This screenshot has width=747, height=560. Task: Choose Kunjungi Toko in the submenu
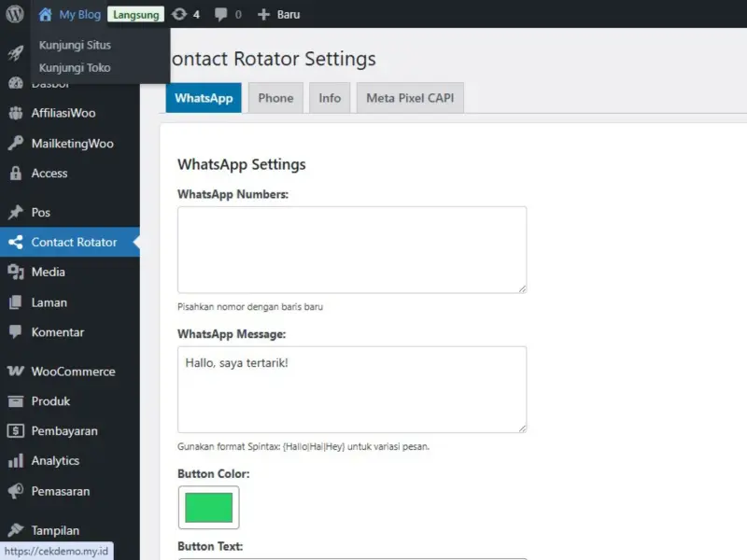(x=75, y=67)
